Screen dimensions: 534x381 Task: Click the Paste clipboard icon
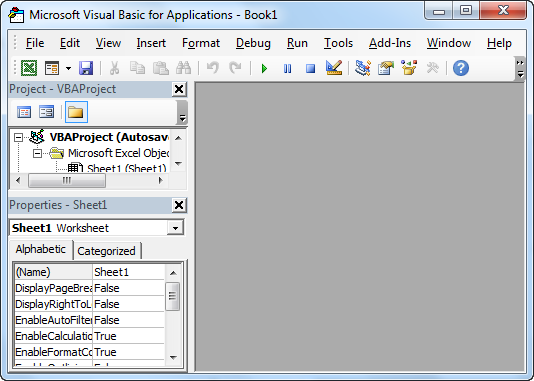coord(160,68)
